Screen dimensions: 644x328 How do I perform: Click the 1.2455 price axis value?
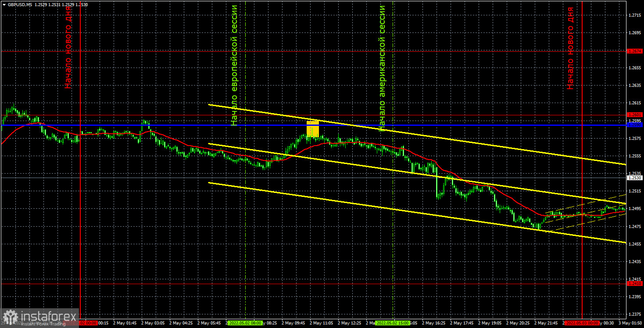pos(635,244)
